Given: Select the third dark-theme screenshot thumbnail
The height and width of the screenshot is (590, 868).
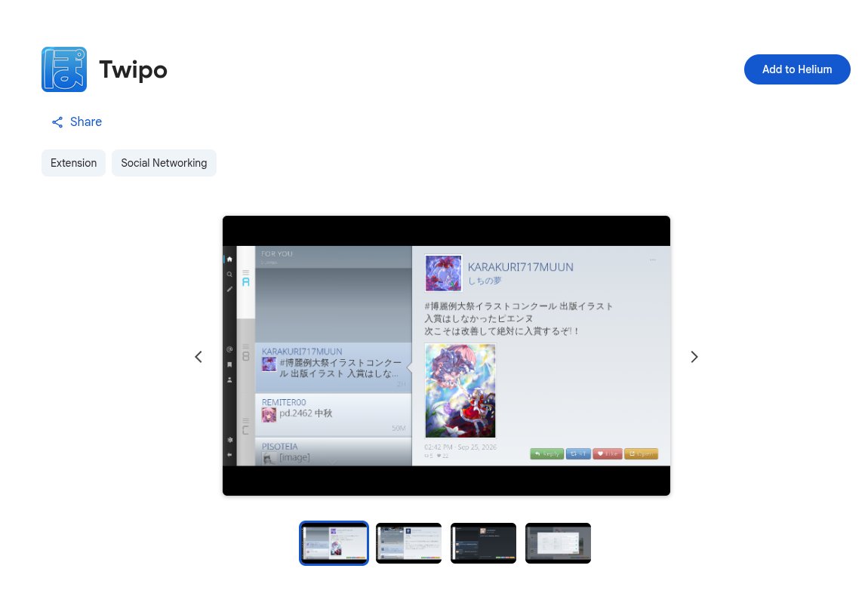Looking at the screenshot, I should point(483,543).
